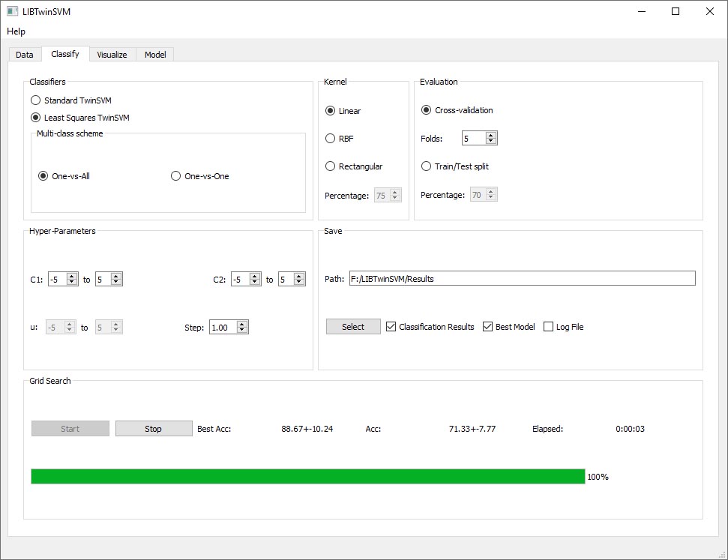Select the RBF kernel option
728x560 pixels.
340,139
